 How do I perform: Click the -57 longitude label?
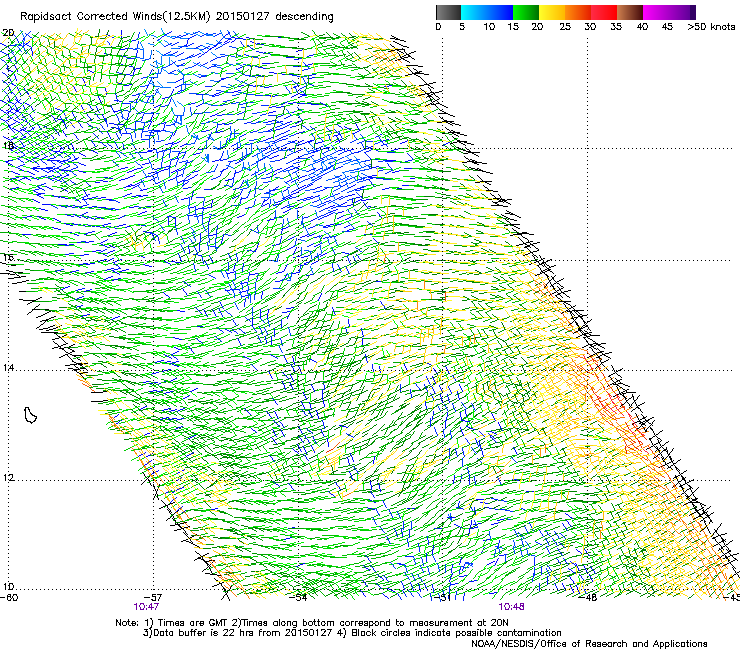tap(153, 597)
